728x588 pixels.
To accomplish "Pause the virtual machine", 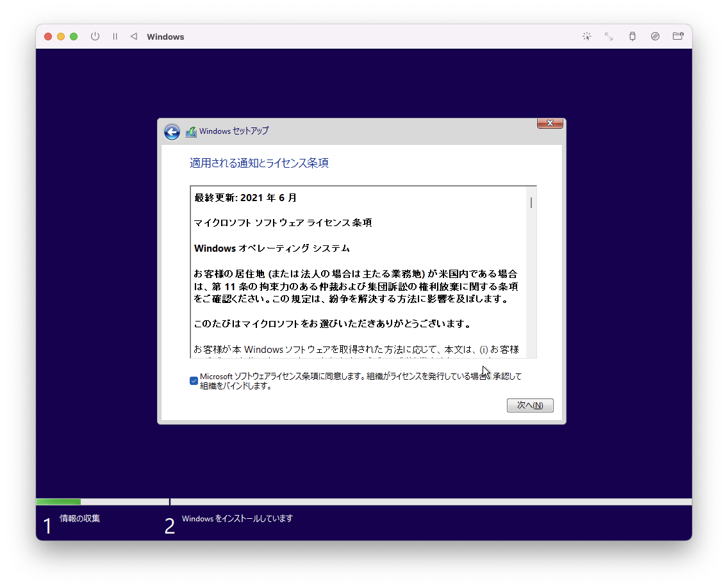I will [115, 37].
